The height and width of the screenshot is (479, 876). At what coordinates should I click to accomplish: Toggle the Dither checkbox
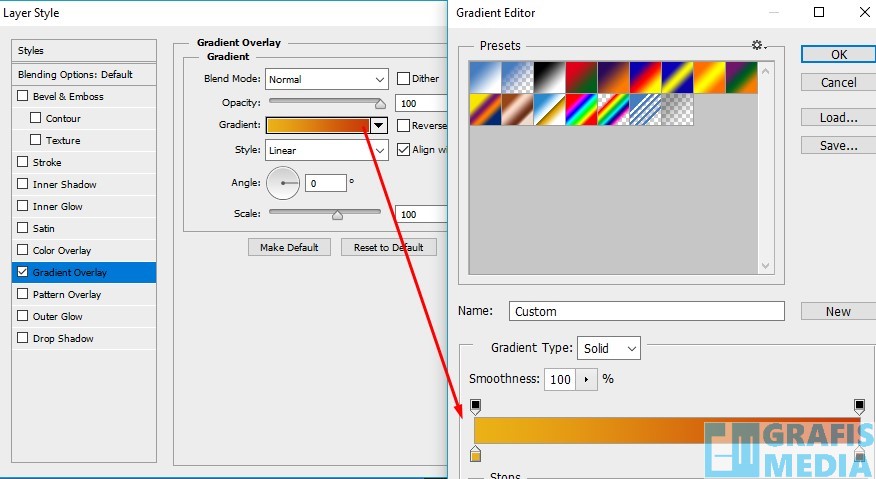tap(403, 78)
